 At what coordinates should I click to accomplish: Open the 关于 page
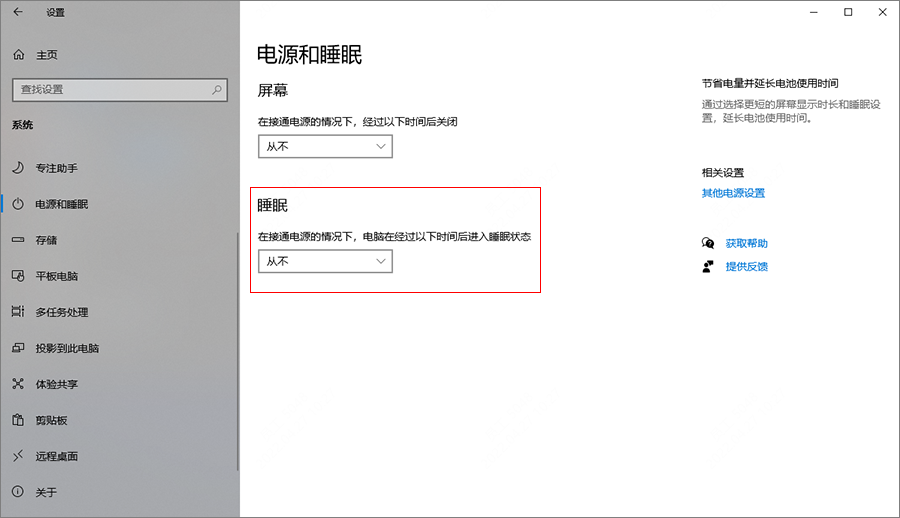46,492
